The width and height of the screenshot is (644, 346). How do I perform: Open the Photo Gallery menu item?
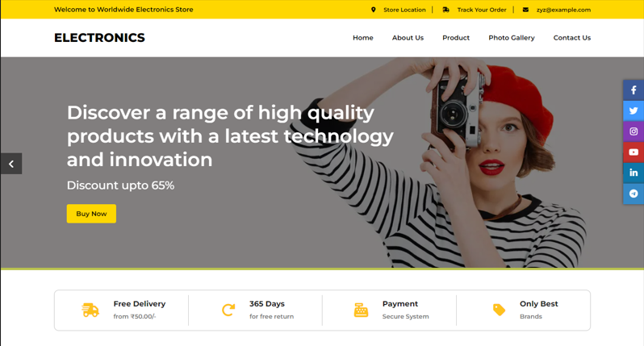click(512, 38)
